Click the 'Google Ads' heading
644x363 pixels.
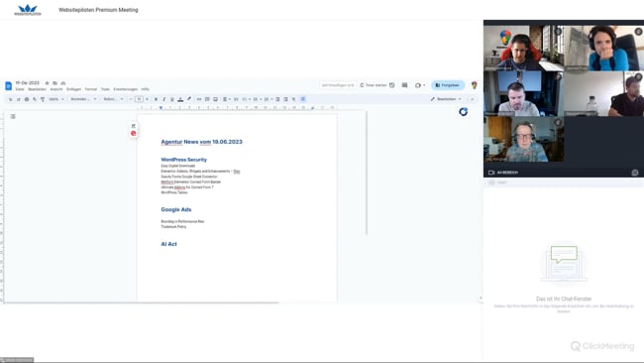click(176, 209)
